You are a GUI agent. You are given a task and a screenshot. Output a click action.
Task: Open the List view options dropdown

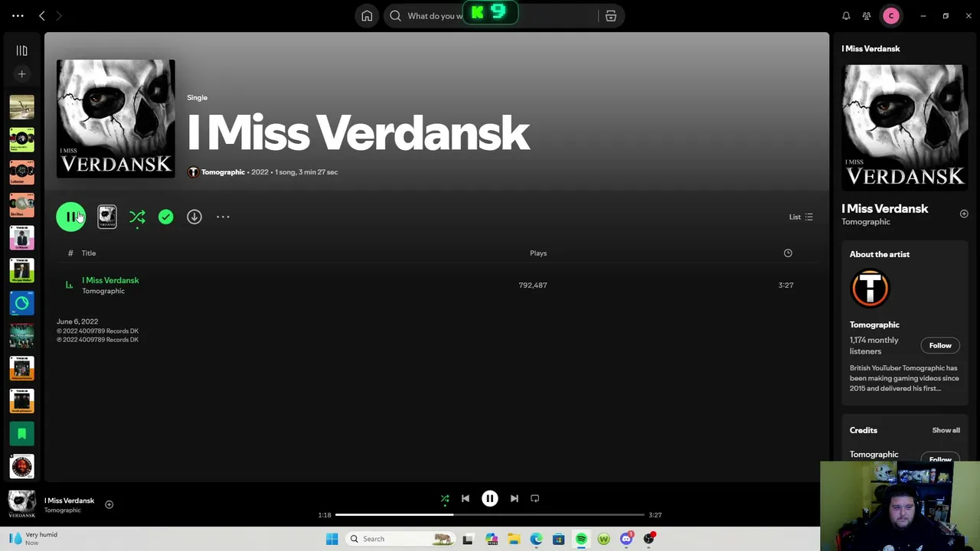click(801, 217)
